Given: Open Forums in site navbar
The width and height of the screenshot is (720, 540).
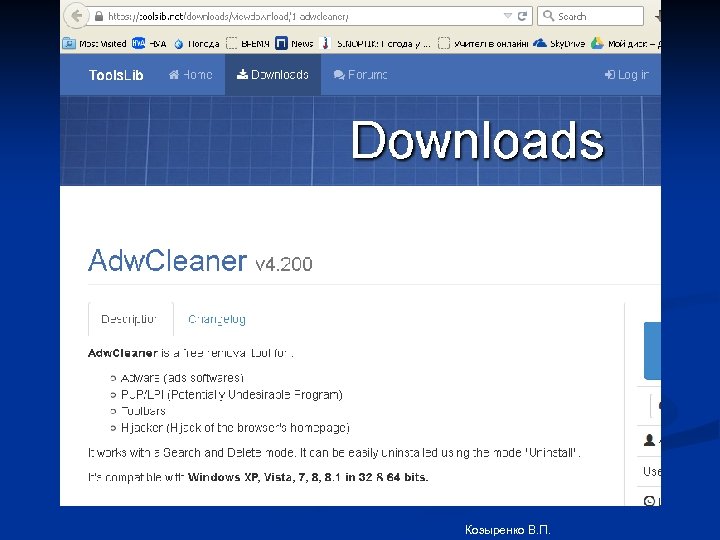Looking at the screenshot, I should coord(360,74).
